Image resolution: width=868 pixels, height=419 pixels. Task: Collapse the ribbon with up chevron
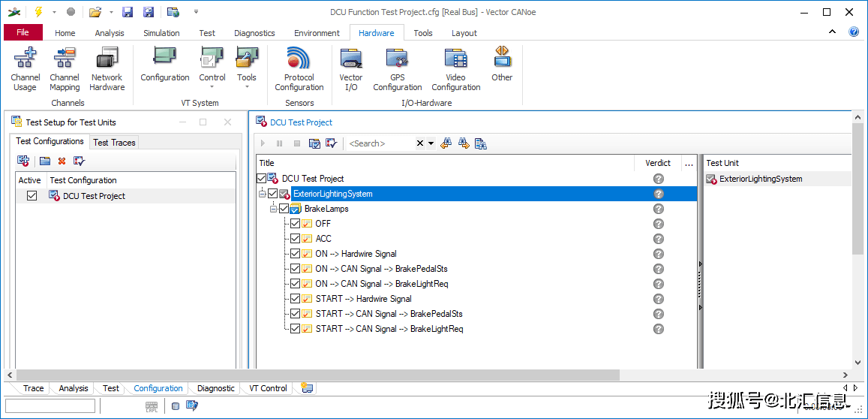click(x=832, y=32)
